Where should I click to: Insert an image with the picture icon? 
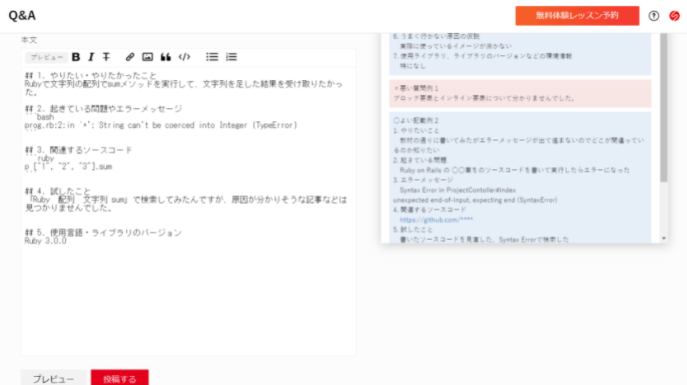point(148,57)
